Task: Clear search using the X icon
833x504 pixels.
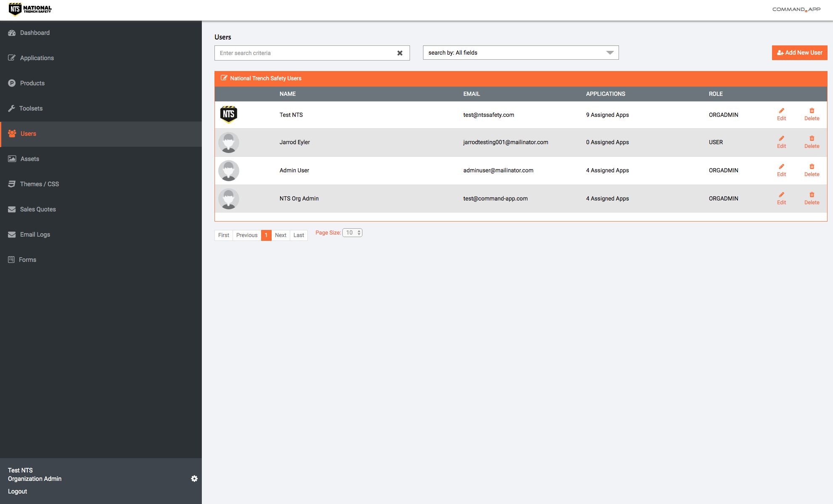Action: click(400, 53)
